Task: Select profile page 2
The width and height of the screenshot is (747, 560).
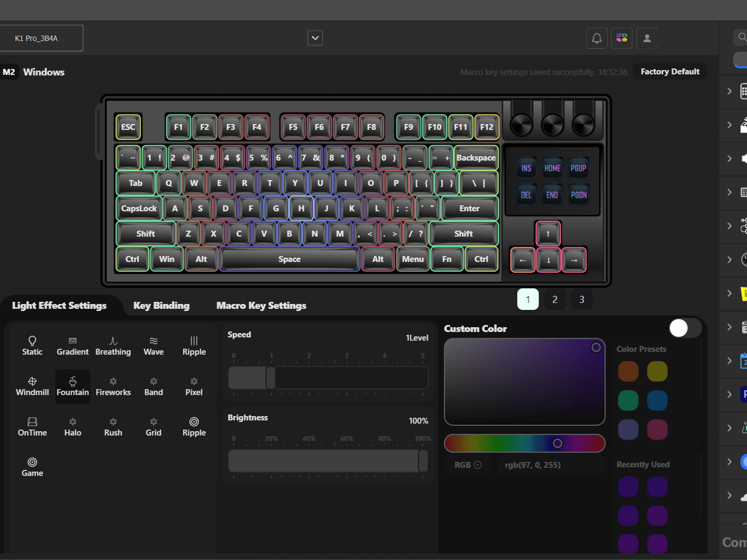Action: point(555,299)
